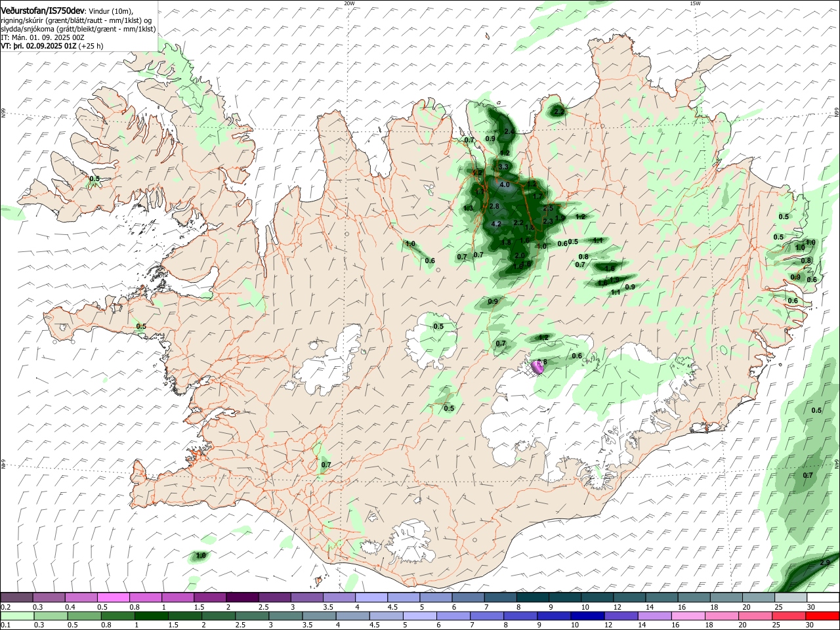
Task: Click the dark teal snow swatch between 8 and 9
Action: click(532, 597)
